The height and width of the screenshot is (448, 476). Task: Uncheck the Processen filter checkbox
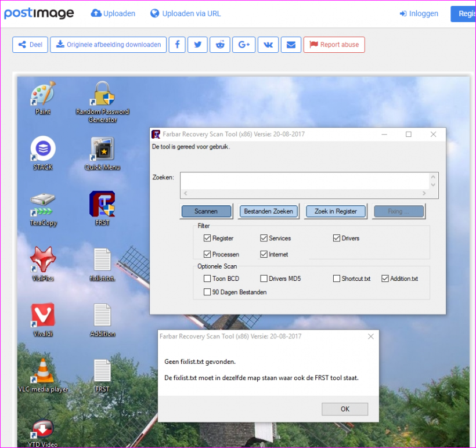[207, 254]
